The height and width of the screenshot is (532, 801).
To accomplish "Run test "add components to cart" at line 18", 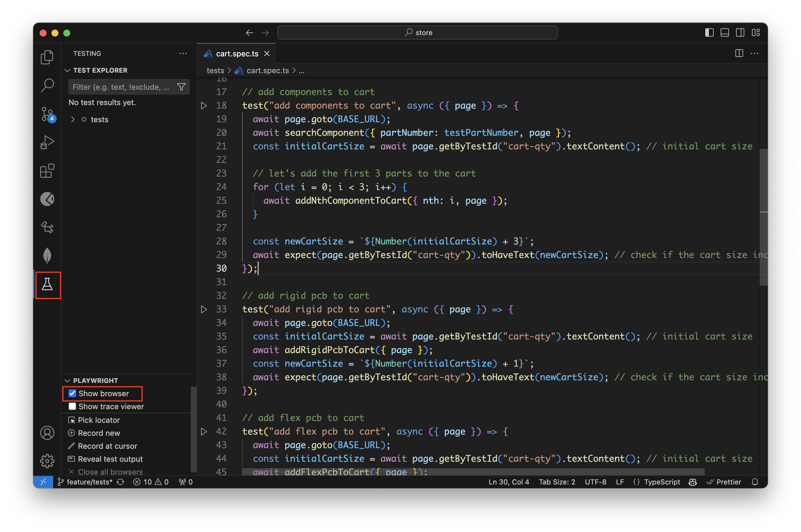I will (x=203, y=105).
